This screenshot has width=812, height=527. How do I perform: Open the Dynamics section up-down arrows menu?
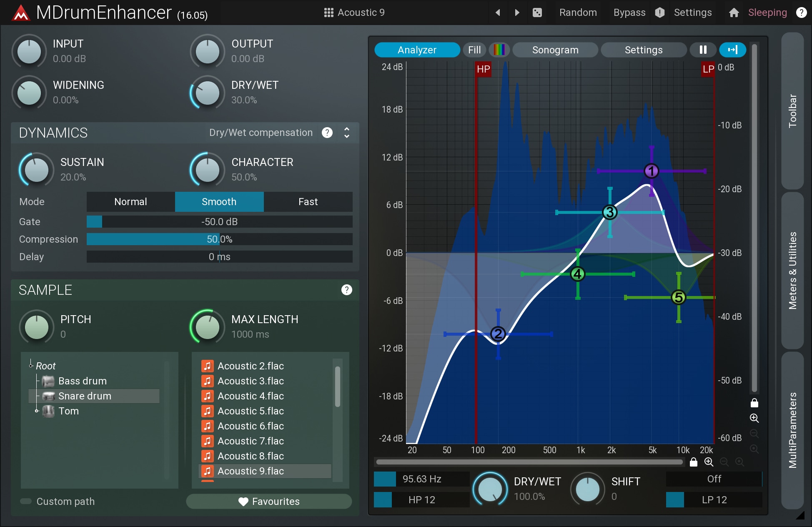pyautogui.click(x=346, y=133)
